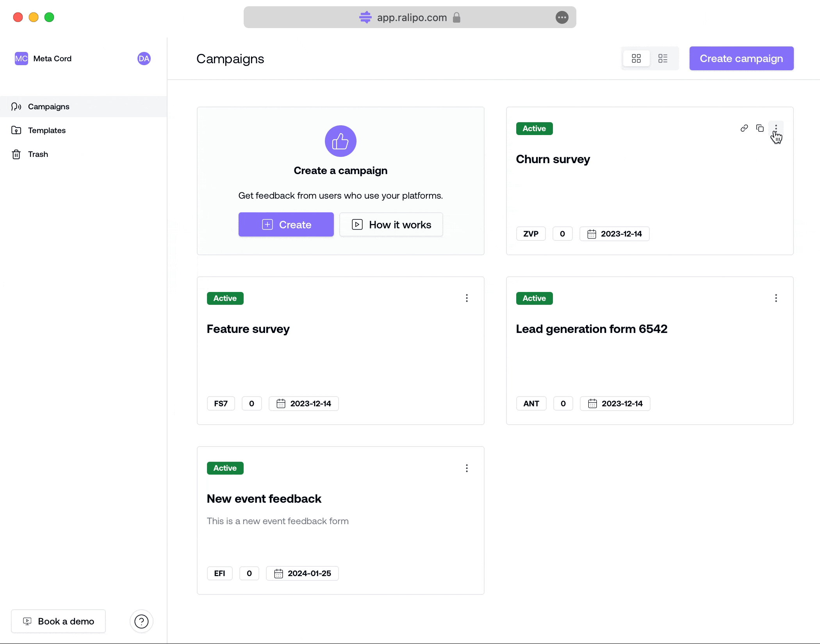Viewport: 820px width, 644px height.
Task: Expand New event feedback options menu
Action: 467,468
